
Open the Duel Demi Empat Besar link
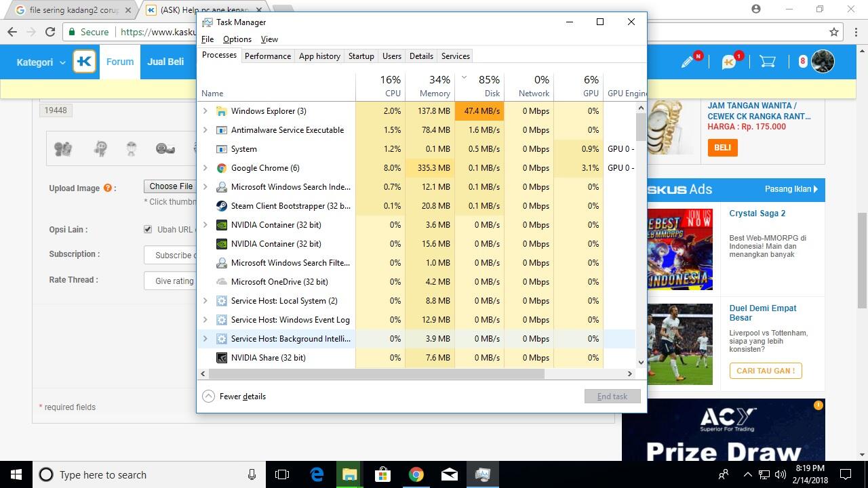click(763, 312)
